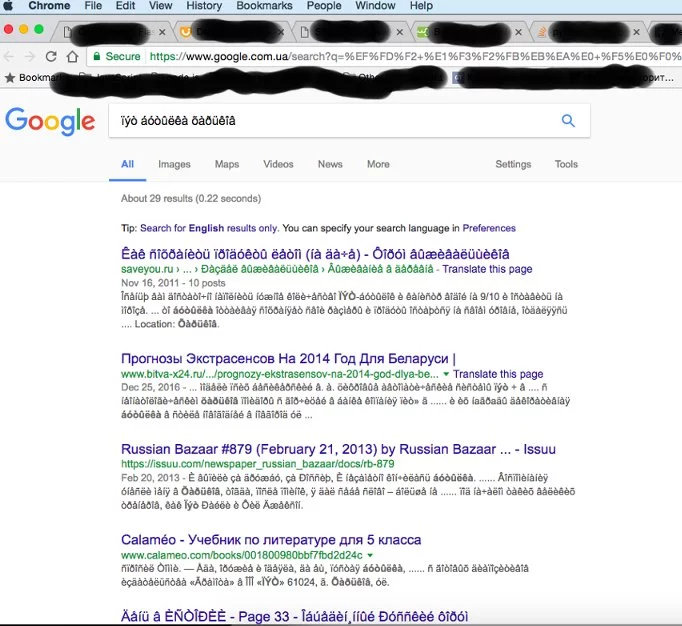
Task: Expand the More search categories
Action: (x=378, y=164)
